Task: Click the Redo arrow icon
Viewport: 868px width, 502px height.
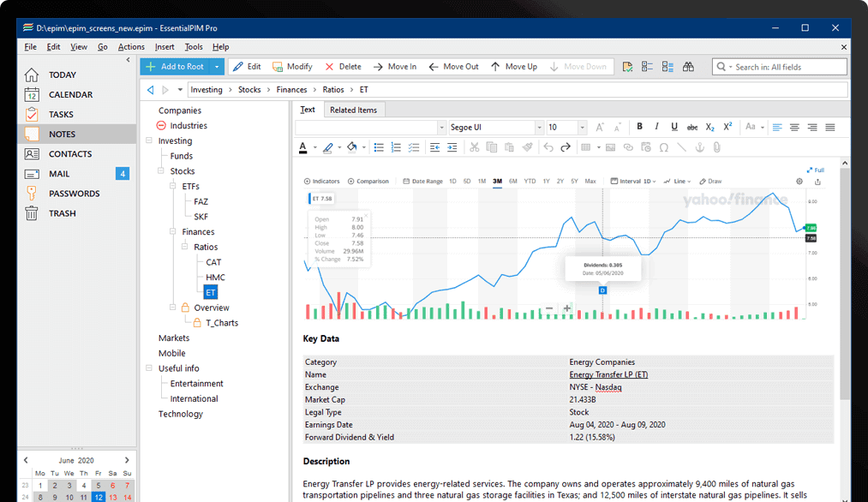Action: coord(566,147)
